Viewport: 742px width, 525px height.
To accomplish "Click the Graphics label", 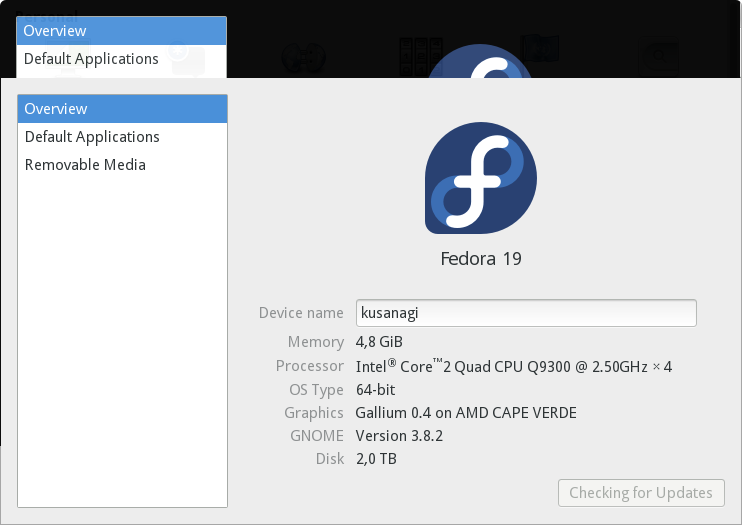I will 314,413.
